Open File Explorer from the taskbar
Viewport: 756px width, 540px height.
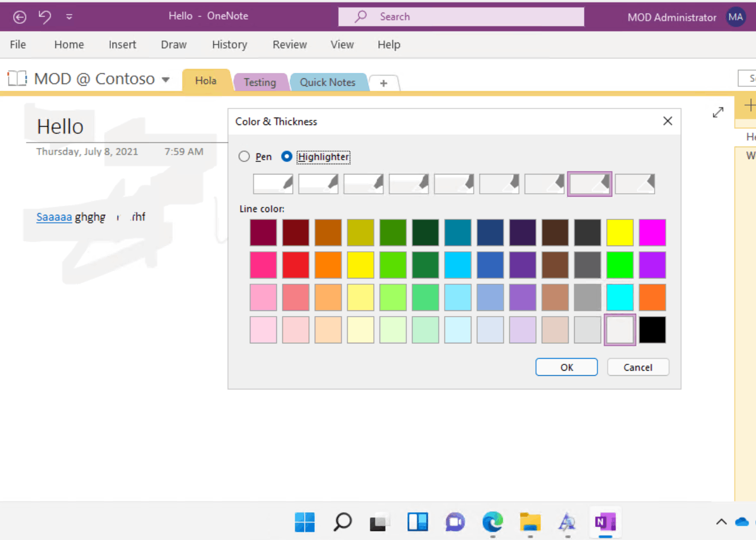coord(530,522)
